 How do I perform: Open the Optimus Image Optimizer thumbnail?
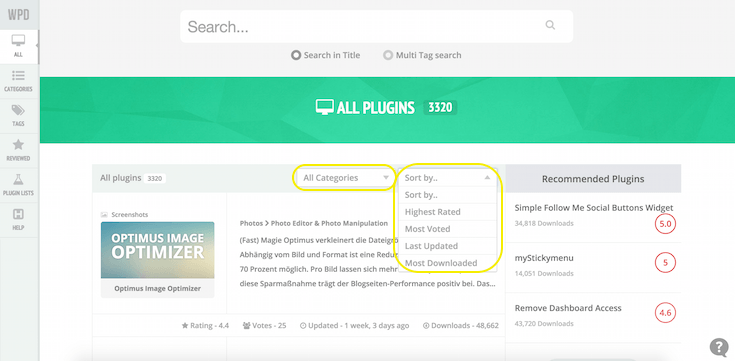coord(158,250)
